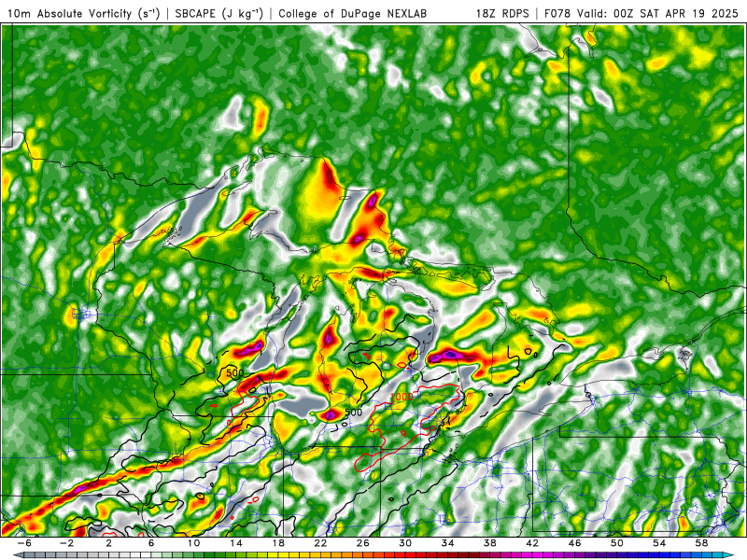Click the "26" colorbar scale value
The image size is (747, 560).
(362, 543)
